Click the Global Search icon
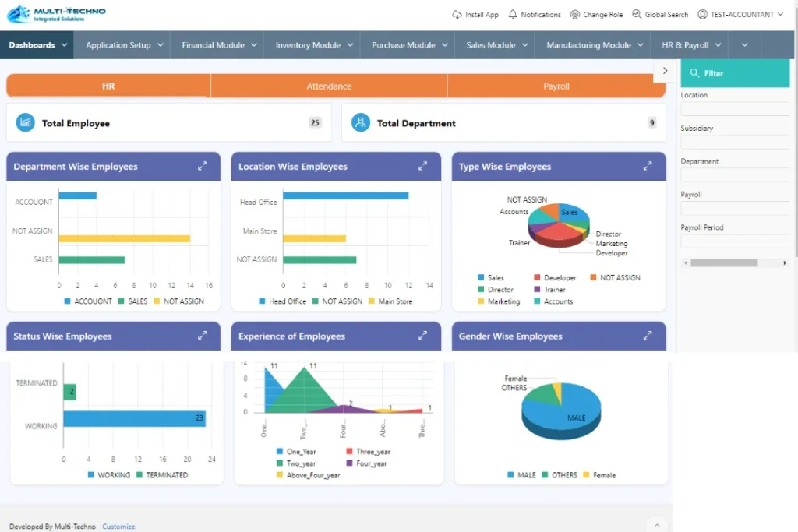Screen dimensions: 798x532 point(637,15)
